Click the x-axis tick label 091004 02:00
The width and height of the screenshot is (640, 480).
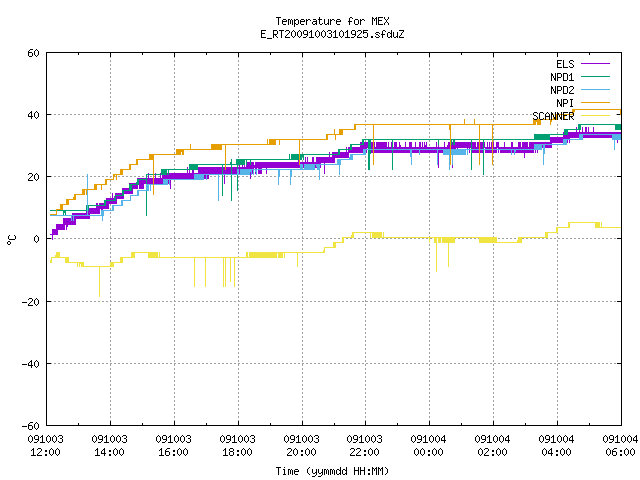(493, 446)
